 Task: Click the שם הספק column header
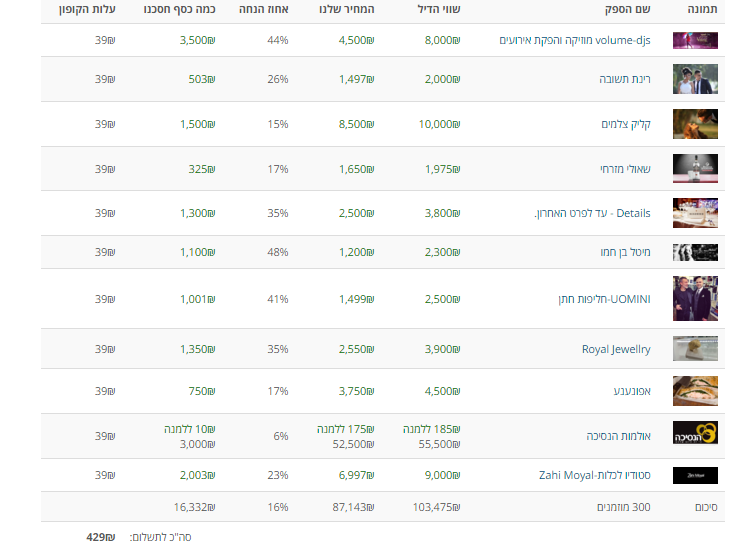point(627,9)
